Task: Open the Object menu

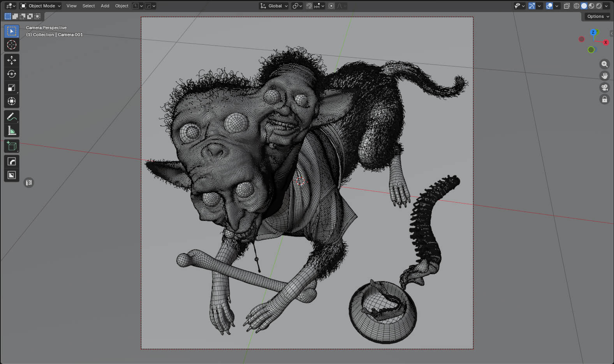Action: (x=121, y=6)
